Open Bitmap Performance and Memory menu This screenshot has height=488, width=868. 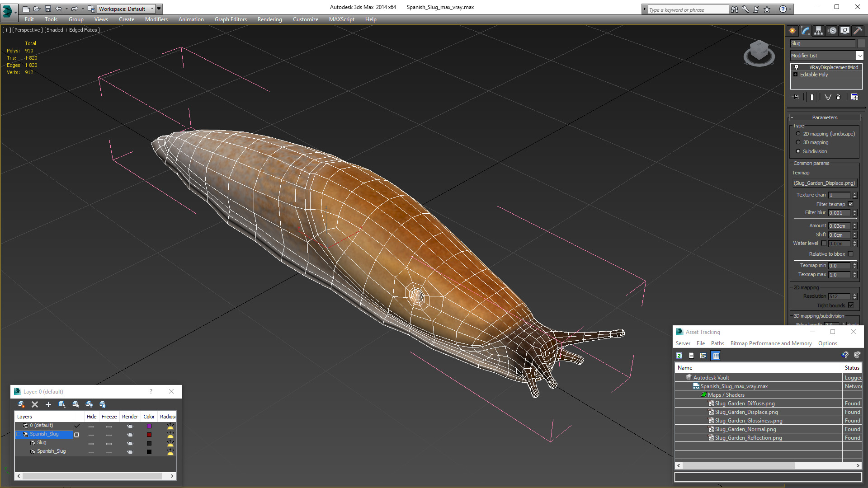click(x=771, y=343)
